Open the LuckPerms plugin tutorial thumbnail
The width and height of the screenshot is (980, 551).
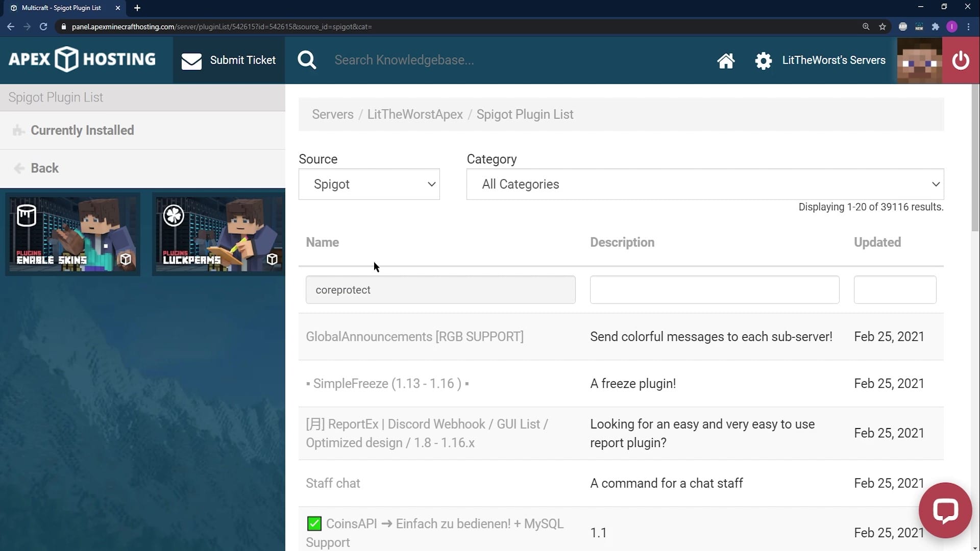[x=218, y=234]
